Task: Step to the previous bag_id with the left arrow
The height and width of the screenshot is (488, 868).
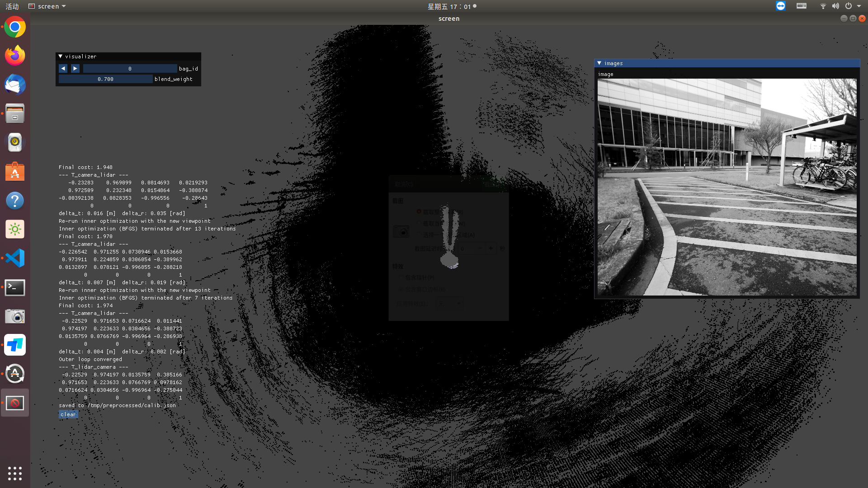Action: (63, 68)
